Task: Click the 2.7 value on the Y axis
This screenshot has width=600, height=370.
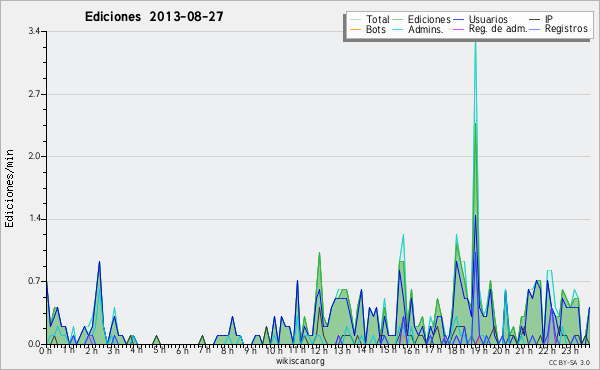Action: (x=34, y=94)
